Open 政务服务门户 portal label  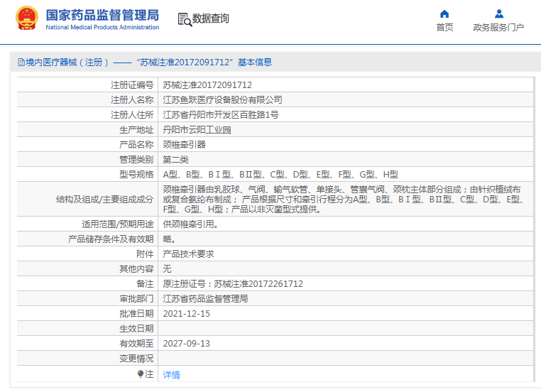click(498, 27)
